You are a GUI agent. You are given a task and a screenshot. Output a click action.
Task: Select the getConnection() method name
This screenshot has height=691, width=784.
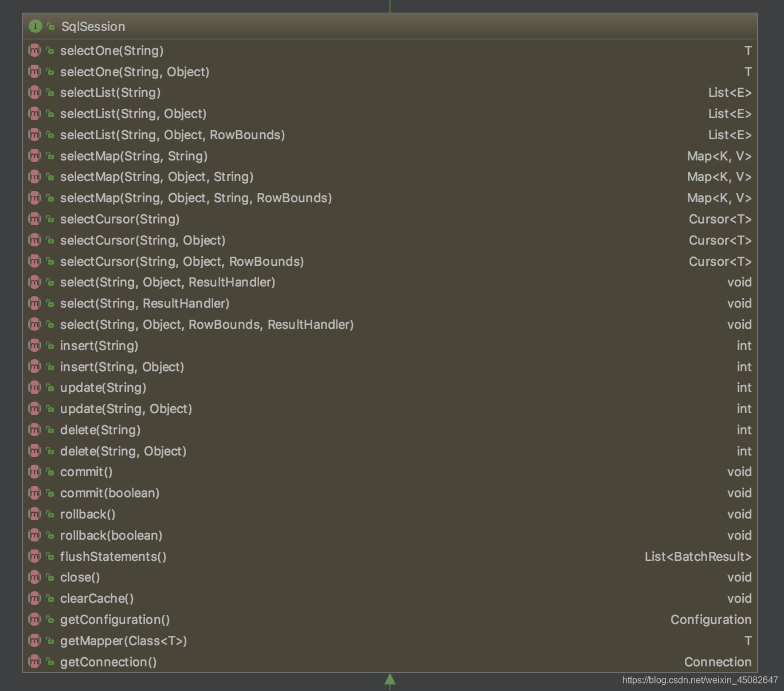(x=108, y=662)
